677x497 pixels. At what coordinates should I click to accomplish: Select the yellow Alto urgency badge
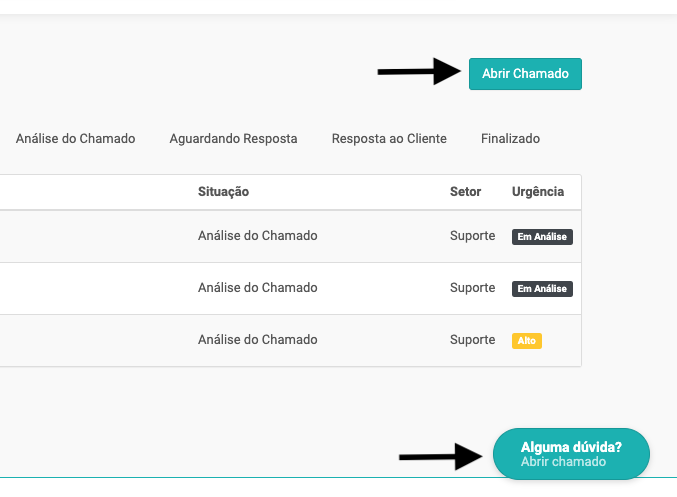click(x=527, y=341)
